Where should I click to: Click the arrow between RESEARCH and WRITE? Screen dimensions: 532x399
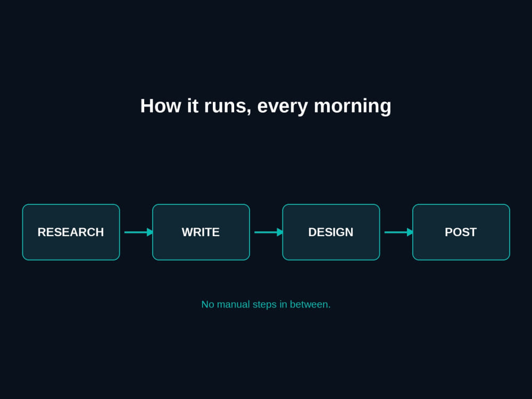139,232
